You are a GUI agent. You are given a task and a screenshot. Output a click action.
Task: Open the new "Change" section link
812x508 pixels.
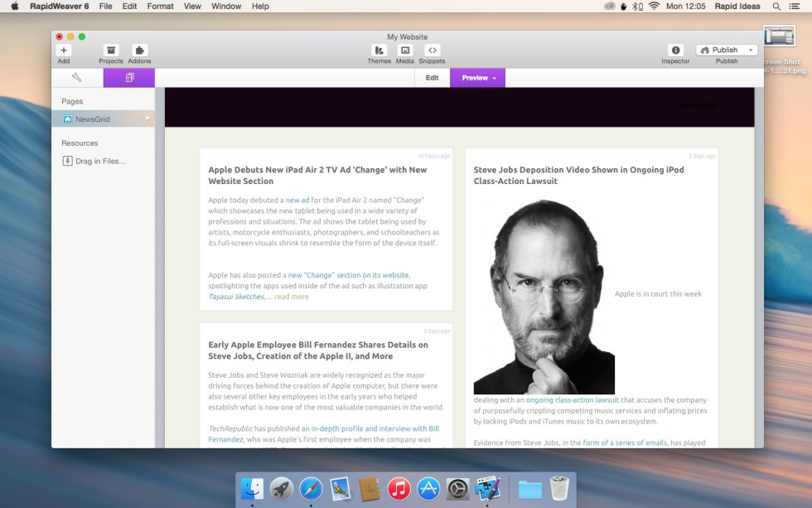click(348, 275)
